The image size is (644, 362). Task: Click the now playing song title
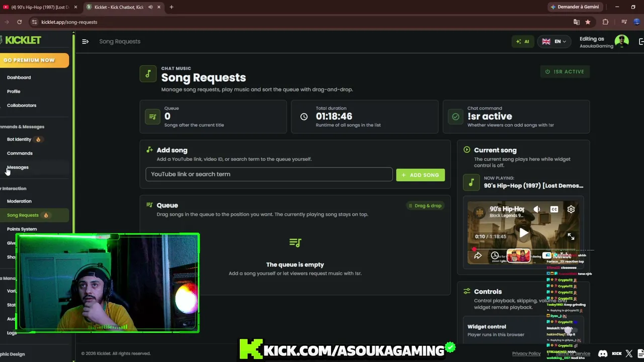(x=533, y=186)
